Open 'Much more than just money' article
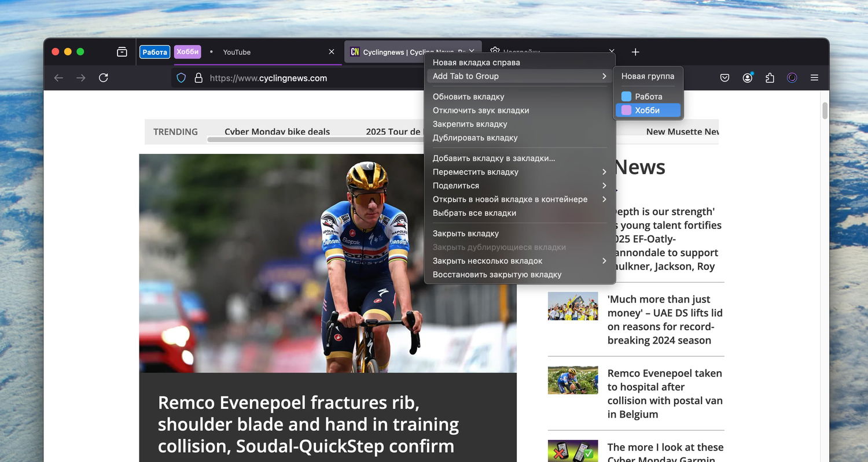The height and width of the screenshot is (462, 868). coord(665,320)
